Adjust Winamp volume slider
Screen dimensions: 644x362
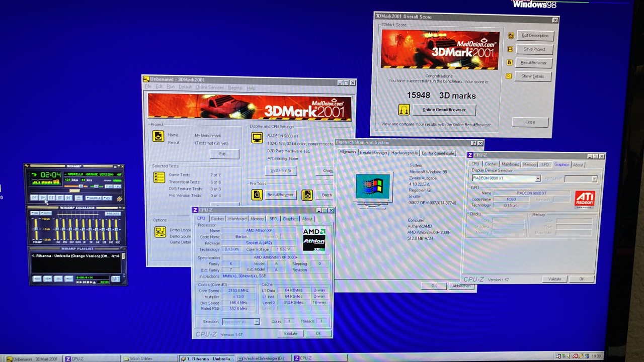click(75, 187)
